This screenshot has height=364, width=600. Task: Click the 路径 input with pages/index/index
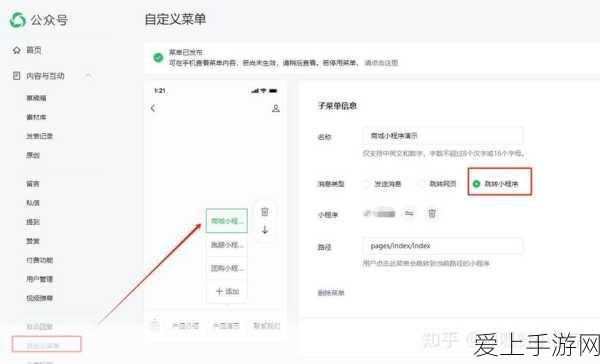coord(443,246)
